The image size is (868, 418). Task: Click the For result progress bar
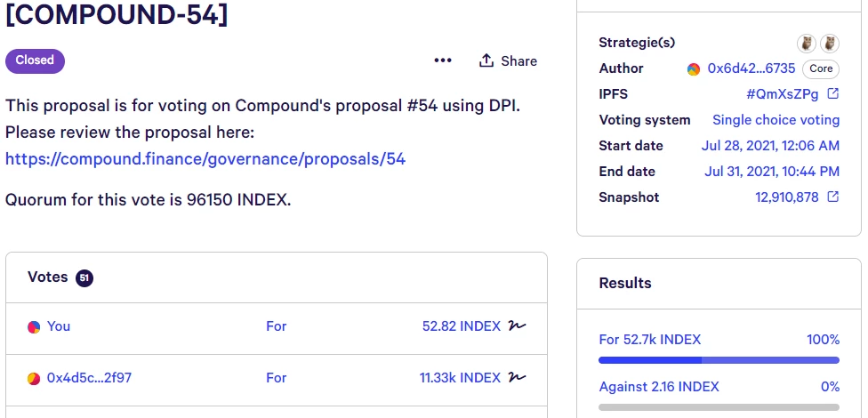tap(719, 360)
